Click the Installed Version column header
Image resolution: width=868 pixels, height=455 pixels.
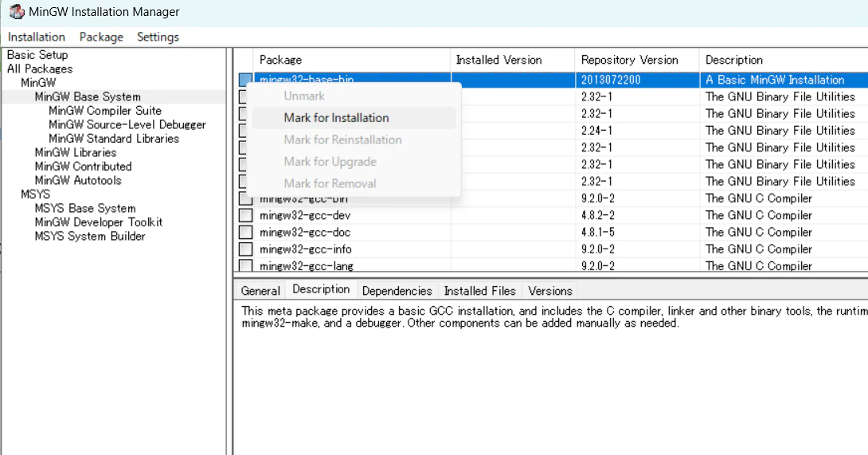tap(513, 60)
